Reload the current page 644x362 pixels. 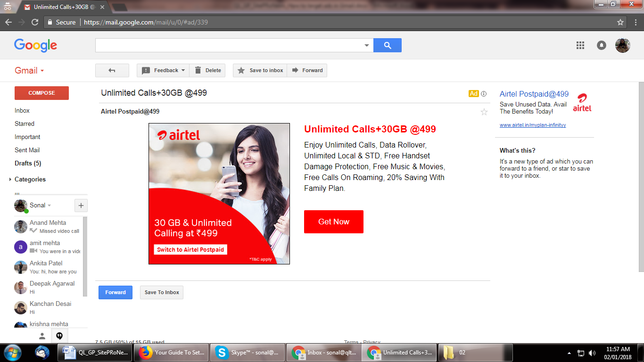coord(34,22)
